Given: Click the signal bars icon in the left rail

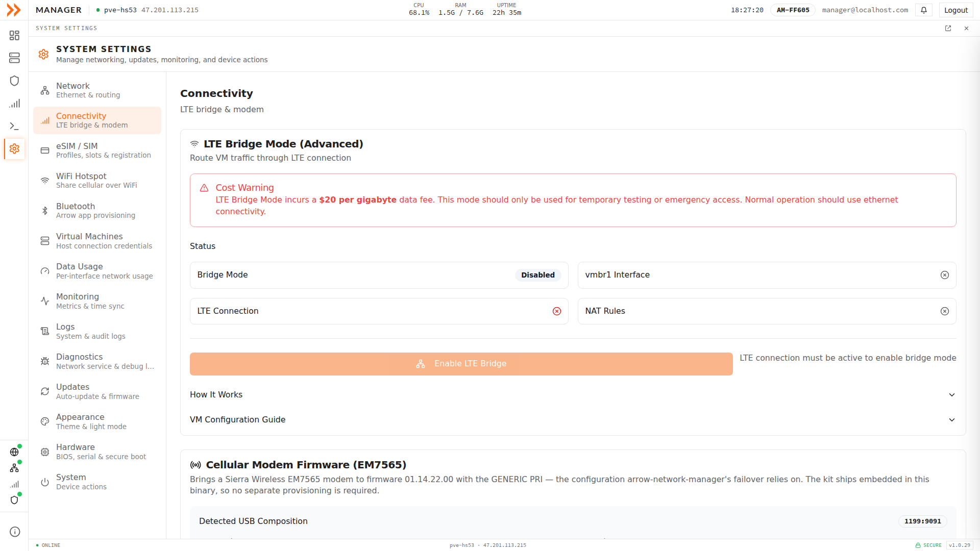Looking at the screenshot, I should point(14,104).
